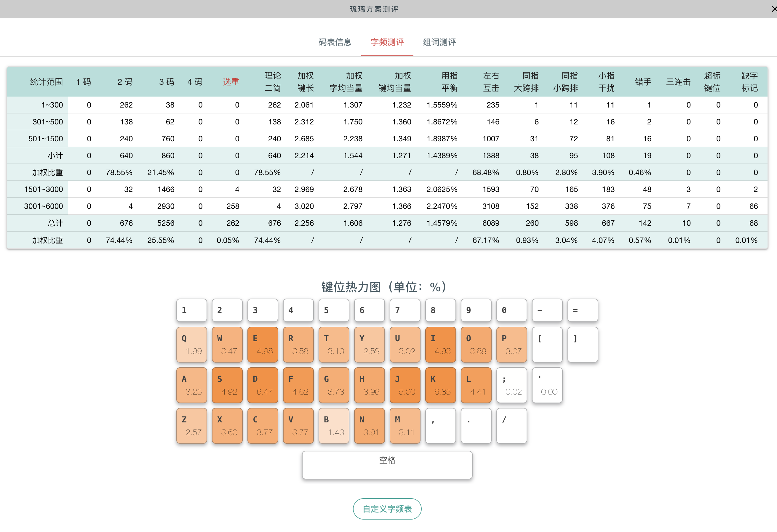Select the 字频测评 tab
The width and height of the screenshot is (777, 532).
387,42
